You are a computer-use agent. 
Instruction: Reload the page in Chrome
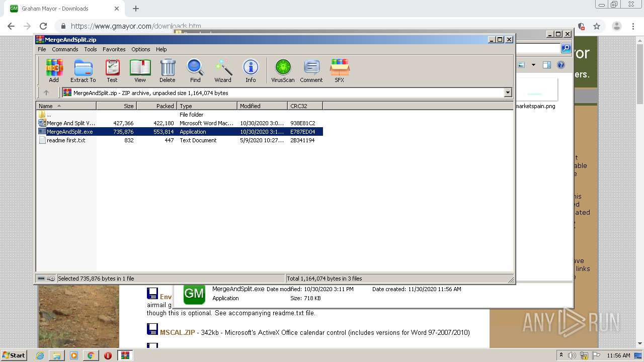coord(43,26)
